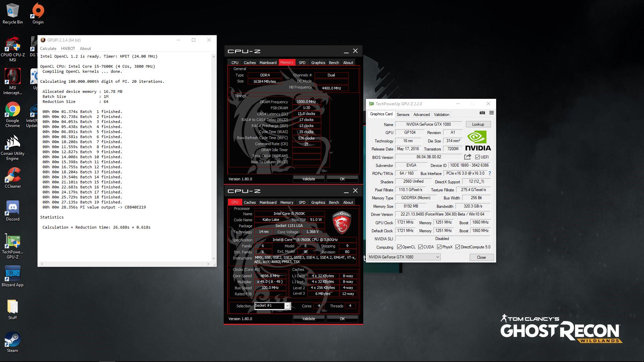Launch Steam from desktop

click(13, 342)
